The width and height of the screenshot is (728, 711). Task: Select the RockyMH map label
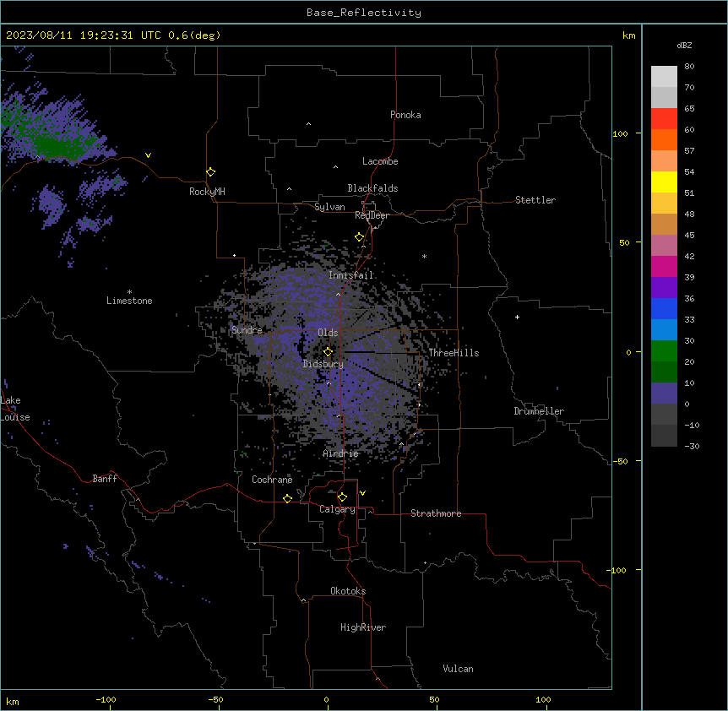[207, 192]
